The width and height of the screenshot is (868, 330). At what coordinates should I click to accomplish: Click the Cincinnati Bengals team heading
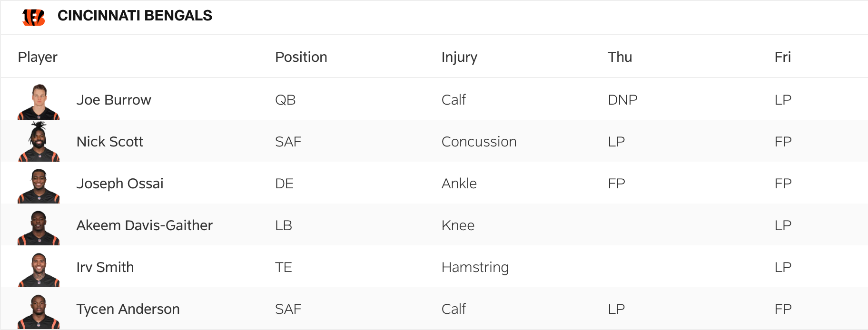point(135,16)
